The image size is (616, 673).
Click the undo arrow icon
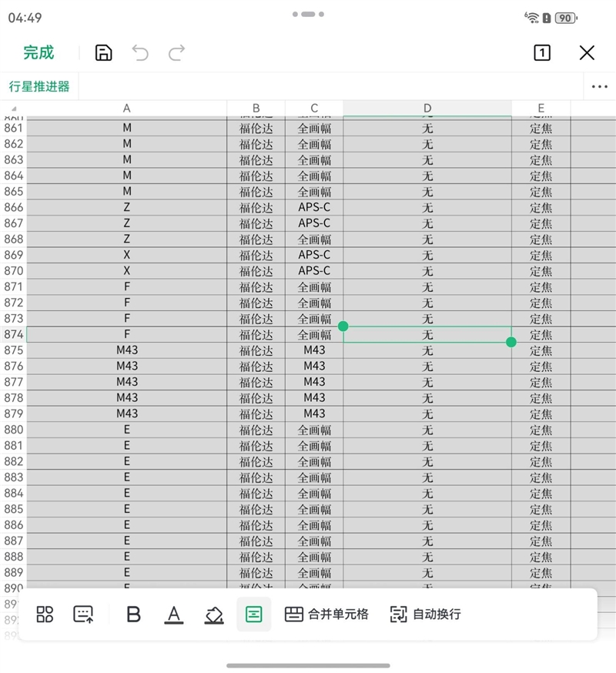point(139,52)
